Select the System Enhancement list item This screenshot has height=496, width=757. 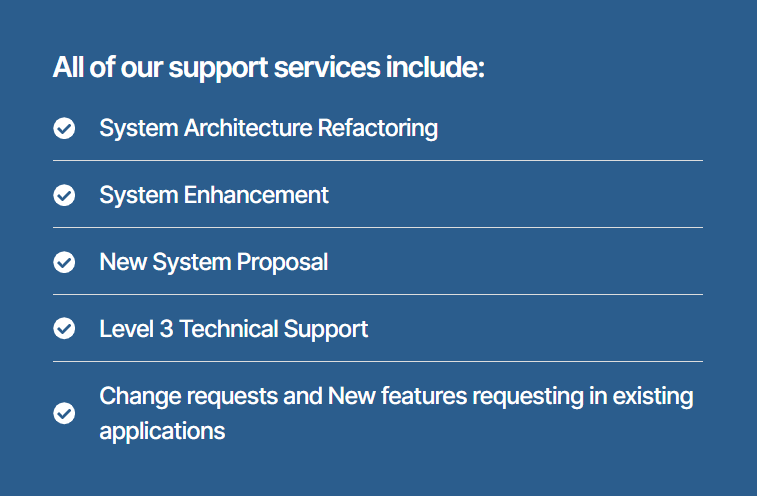tap(214, 196)
